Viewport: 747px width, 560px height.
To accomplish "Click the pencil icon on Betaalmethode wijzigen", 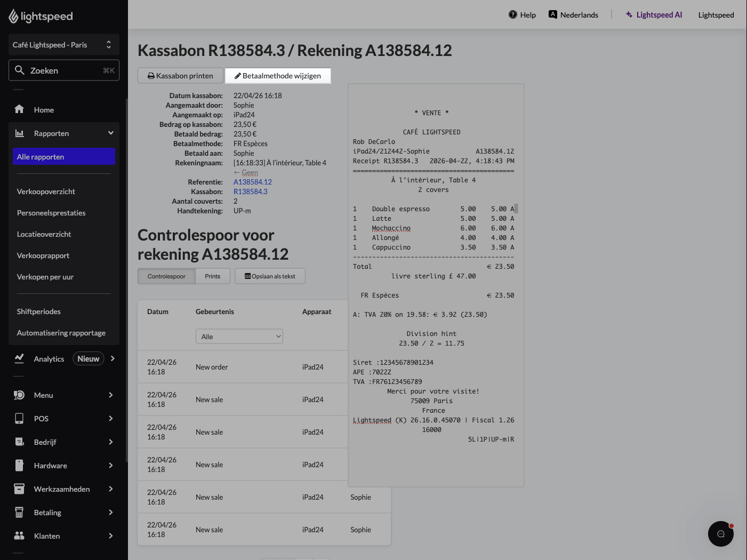I will point(238,76).
